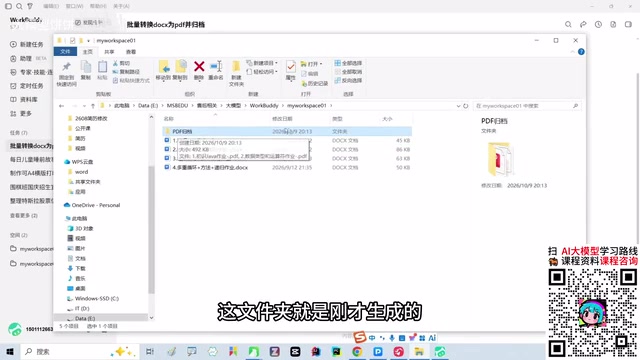Click Invert selection (反向选择) in the ribbon
This screenshot has width=640, height=360.
(x=348, y=80)
